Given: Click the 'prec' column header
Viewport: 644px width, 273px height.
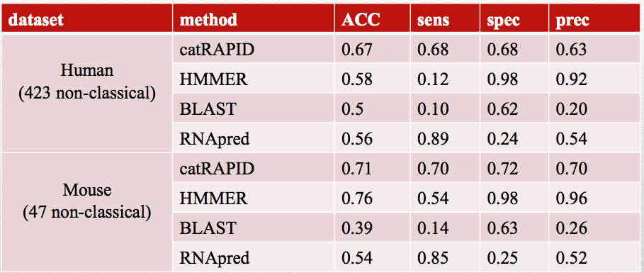Looking at the screenshot, I should coord(596,18).
